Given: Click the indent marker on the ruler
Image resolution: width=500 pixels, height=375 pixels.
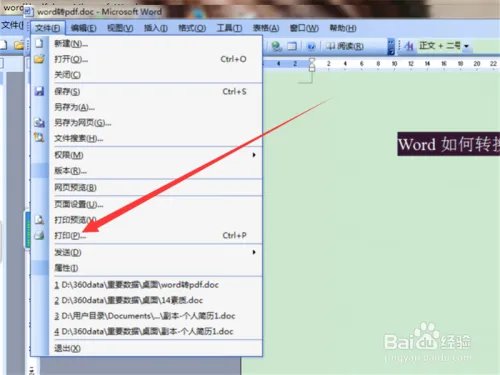Looking at the screenshot, I should (312, 64).
